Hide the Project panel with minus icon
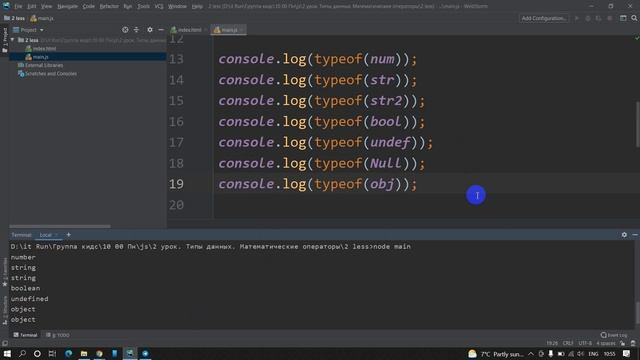The height and width of the screenshot is (360, 640). (161, 30)
